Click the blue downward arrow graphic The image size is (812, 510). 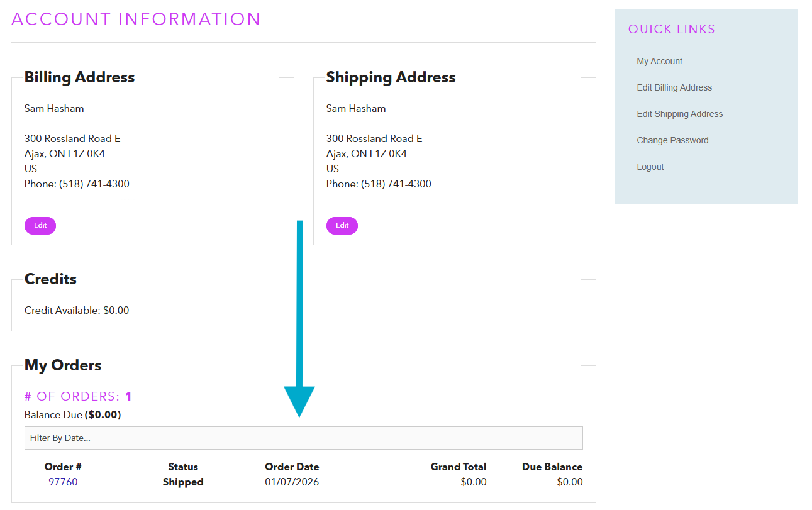pos(300,314)
